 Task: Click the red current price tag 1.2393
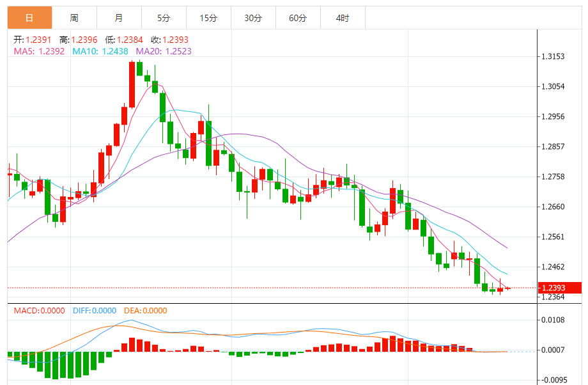pos(559,288)
